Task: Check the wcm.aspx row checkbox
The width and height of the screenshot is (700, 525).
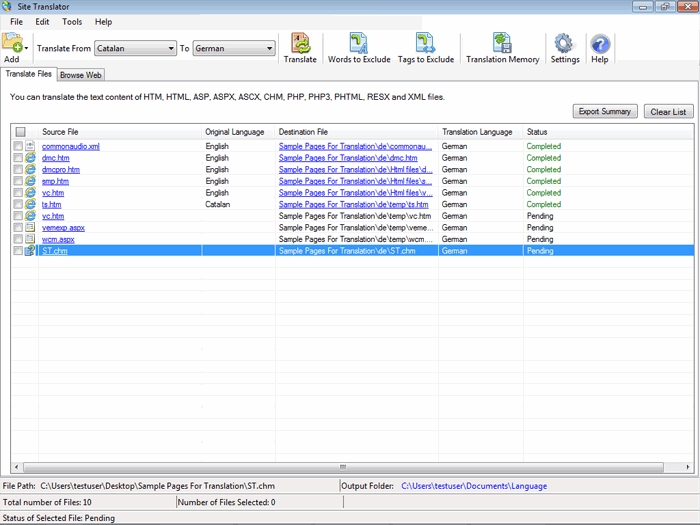Action: pyautogui.click(x=18, y=239)
